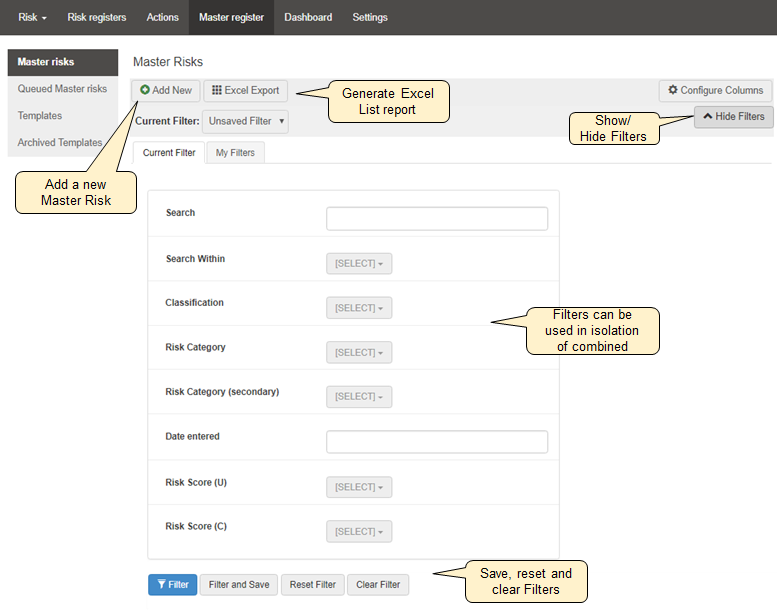
Task: Expand the Classification select dropdown
Action: pyautogui.click(x=359, y=308)
